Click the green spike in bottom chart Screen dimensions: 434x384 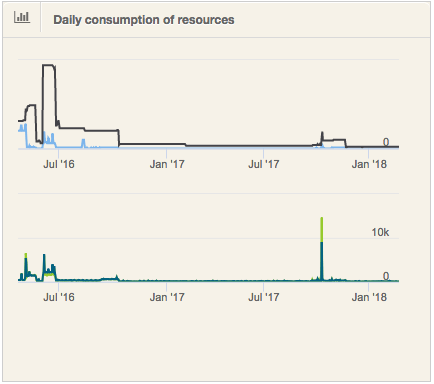322,230
